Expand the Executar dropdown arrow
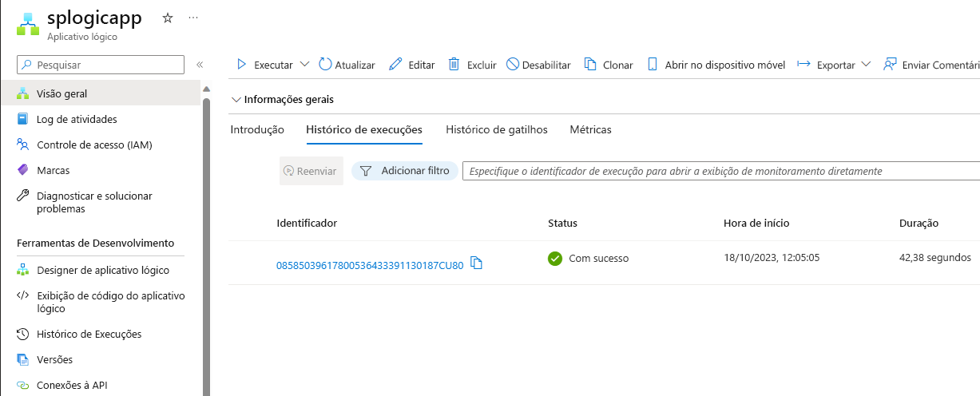980x396 pixels. tap(304, 65)
